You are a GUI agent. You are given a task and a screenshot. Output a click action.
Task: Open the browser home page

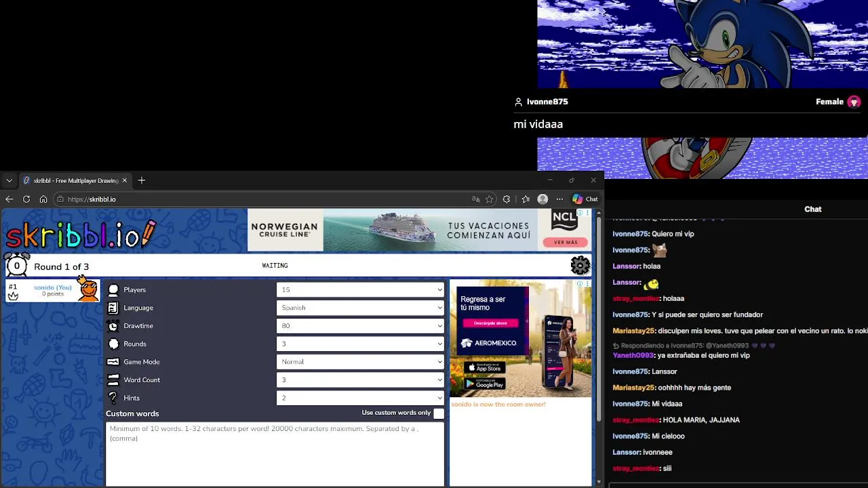click(x=43, y=199)
